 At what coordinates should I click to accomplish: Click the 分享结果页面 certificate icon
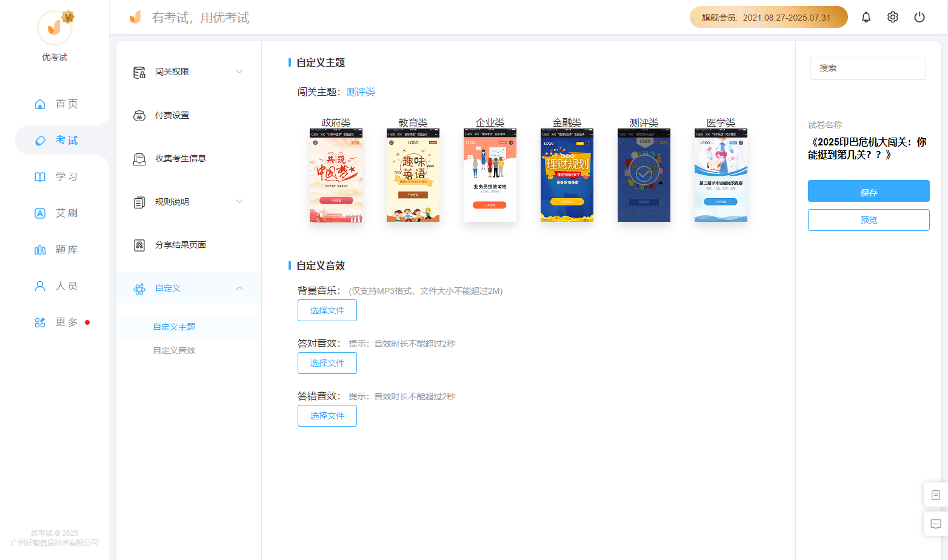139,245
